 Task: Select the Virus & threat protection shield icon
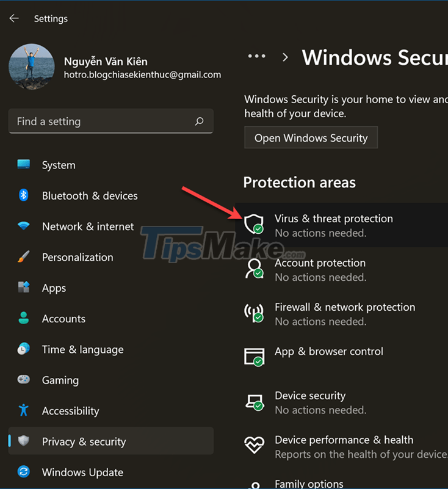click(x=253, y=225)
